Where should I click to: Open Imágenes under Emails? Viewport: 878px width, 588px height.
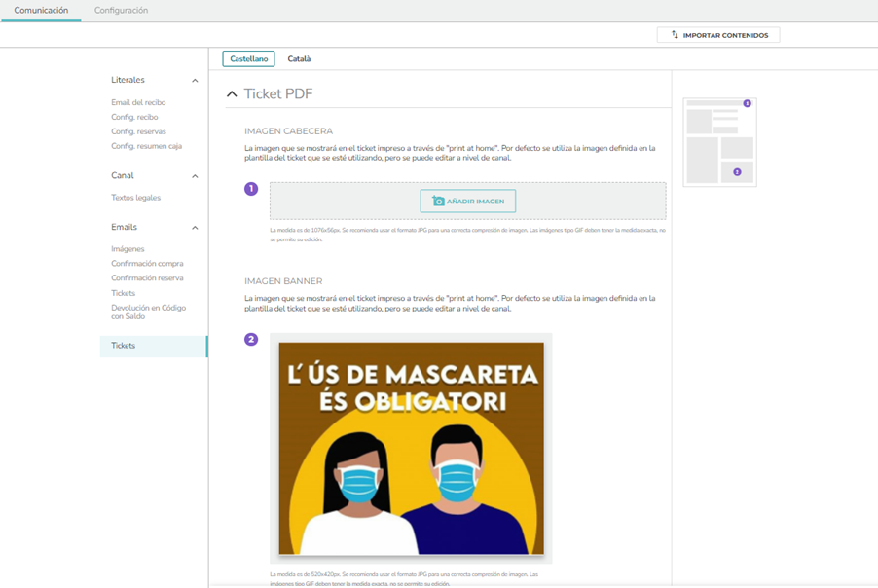[x=128, y=249]
